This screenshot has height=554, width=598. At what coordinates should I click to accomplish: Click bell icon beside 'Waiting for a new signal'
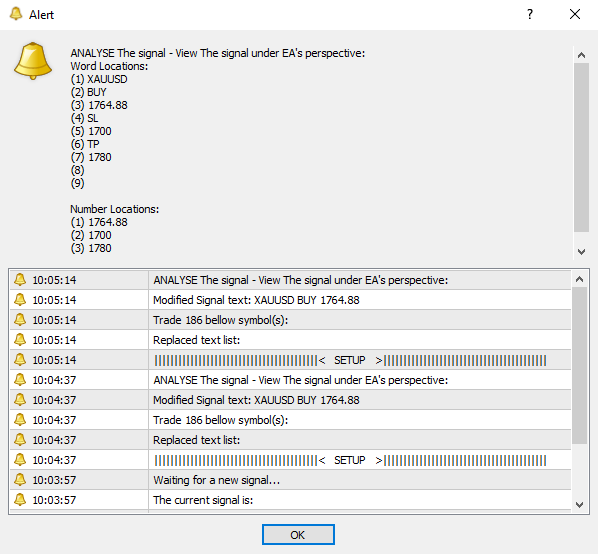click(x=20, y=479)
